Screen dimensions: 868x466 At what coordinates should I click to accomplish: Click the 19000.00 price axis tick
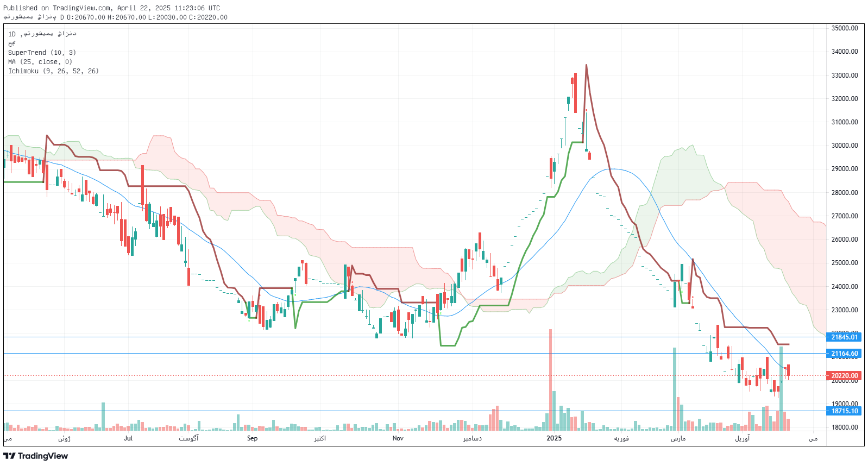pos(845,404)
